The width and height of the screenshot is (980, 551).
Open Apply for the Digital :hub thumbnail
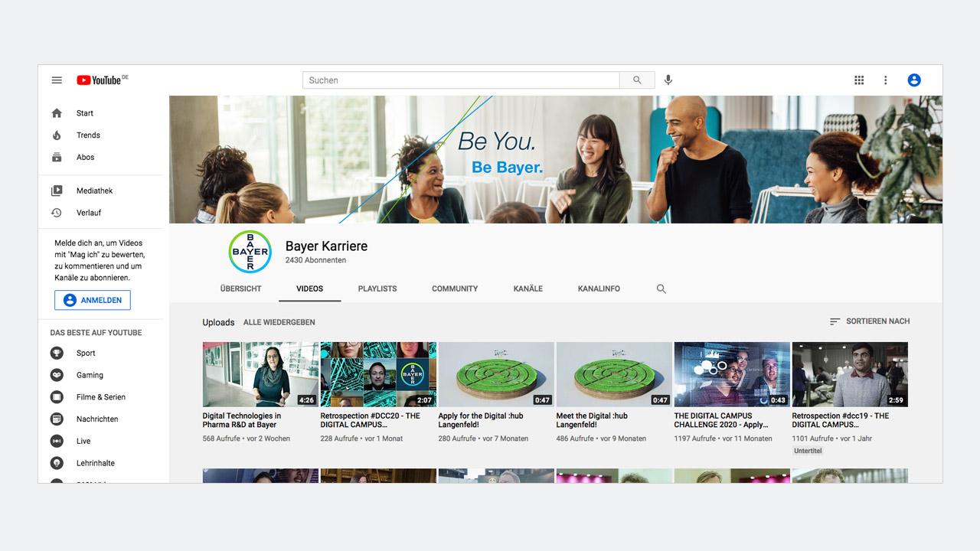[x=496, y=374]
